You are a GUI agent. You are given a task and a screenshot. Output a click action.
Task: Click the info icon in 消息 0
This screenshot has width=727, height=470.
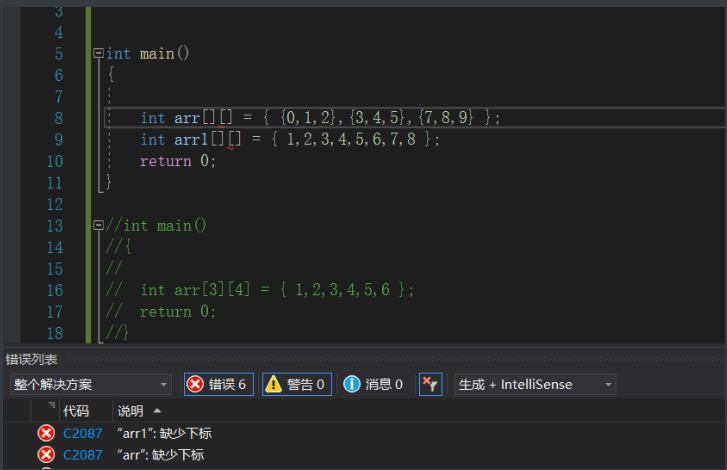(x=351, y=384)
